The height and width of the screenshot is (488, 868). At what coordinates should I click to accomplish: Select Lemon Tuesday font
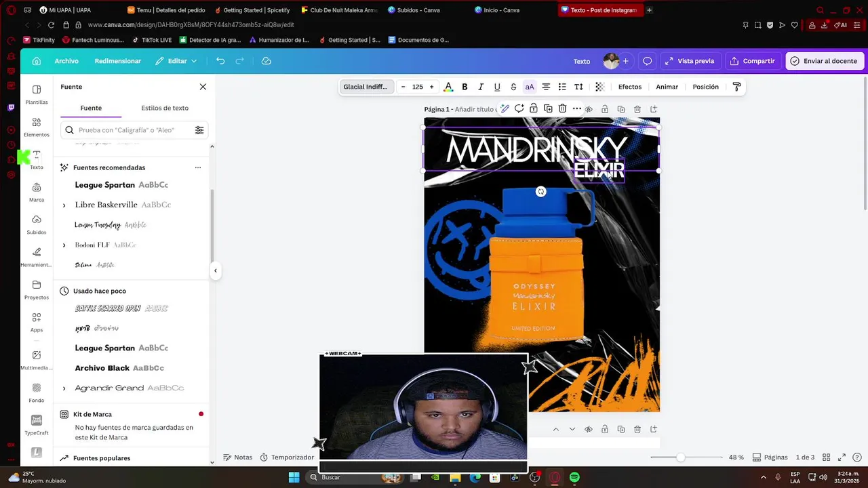111,225
